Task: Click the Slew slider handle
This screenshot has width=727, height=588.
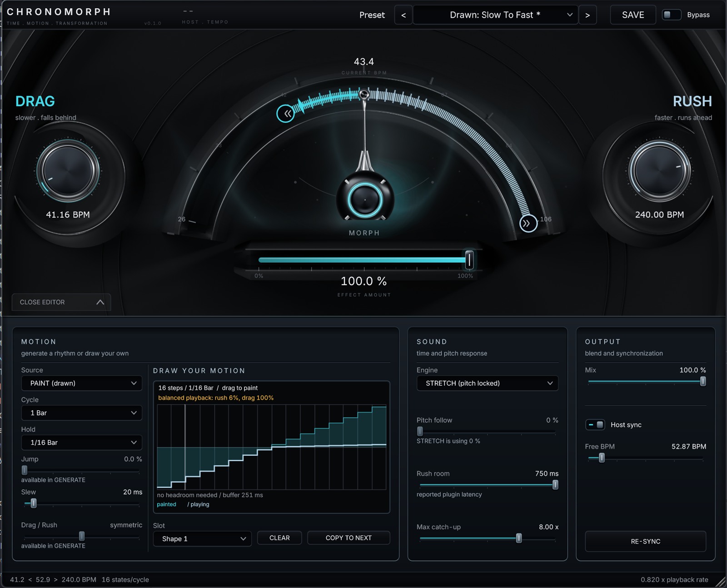Action: pos(33,503)
